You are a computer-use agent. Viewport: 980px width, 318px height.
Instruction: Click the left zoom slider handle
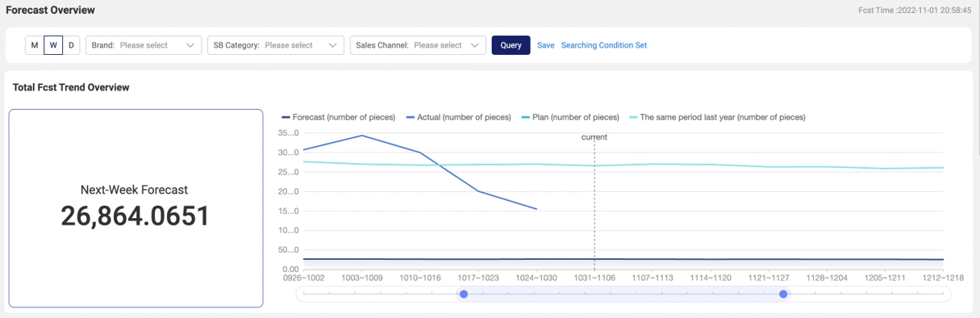(464, 294)
